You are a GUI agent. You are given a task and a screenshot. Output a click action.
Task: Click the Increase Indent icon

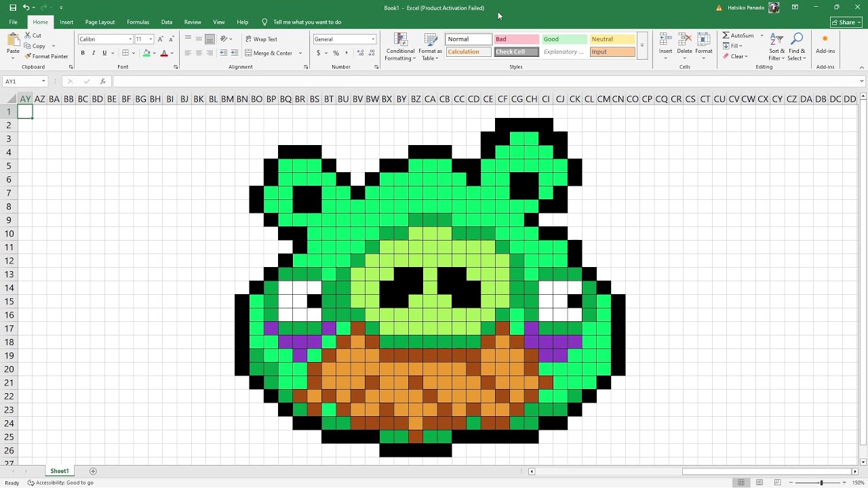coord(234,53)
